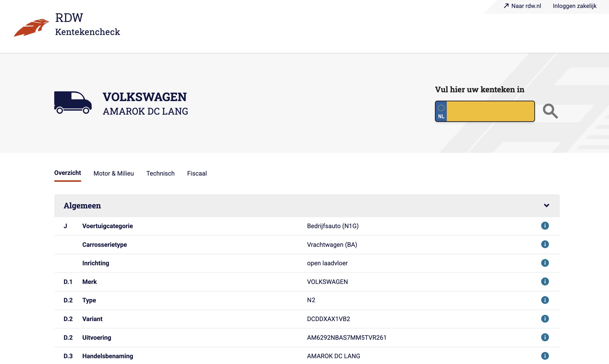The width and height of the screenshot is (609, 364).
Task: Click the magnifying glass search icon
Action: pos(550,111)
